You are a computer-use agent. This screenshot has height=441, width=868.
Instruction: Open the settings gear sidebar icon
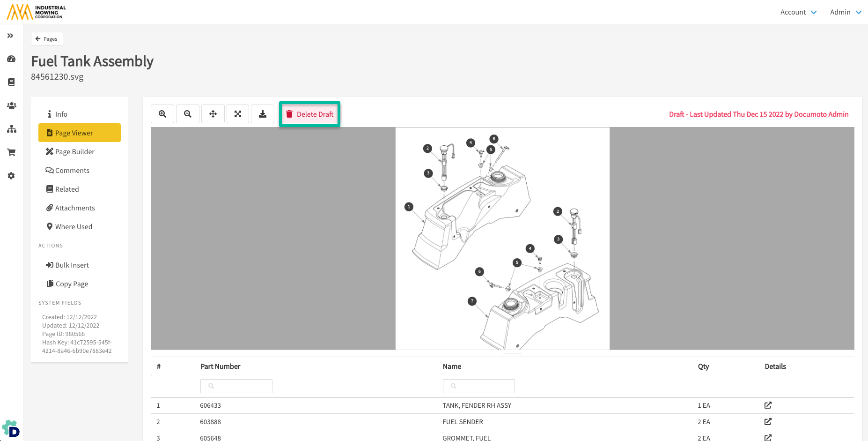pyautogui.click(x=11, y=176)
